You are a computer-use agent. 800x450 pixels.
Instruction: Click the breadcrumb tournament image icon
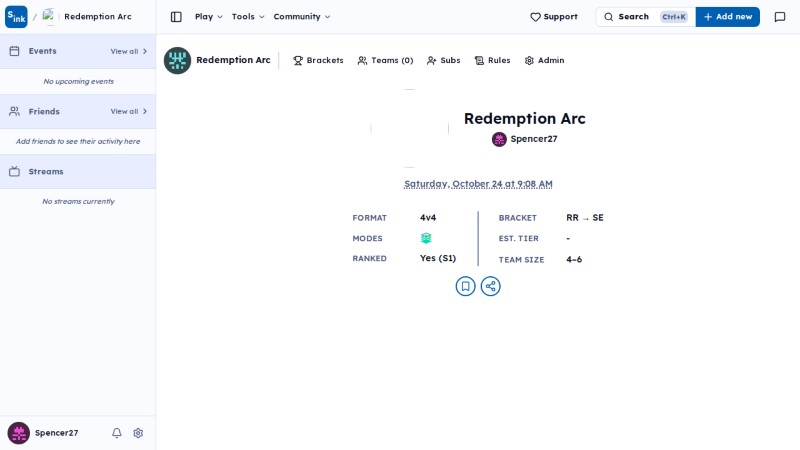click(x=48, y=16)
